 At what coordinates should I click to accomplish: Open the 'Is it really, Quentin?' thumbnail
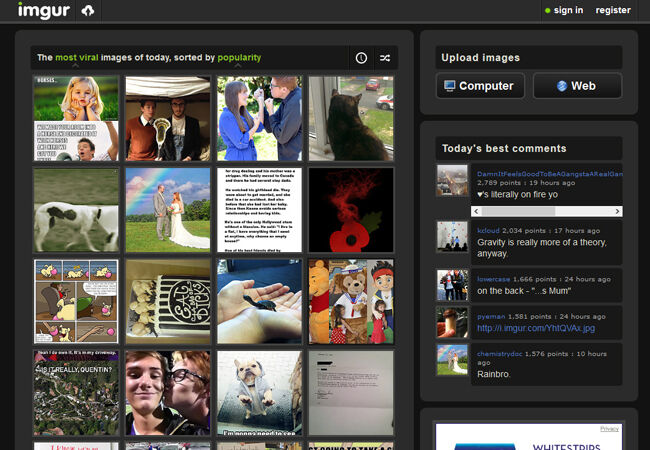point(76,393)
